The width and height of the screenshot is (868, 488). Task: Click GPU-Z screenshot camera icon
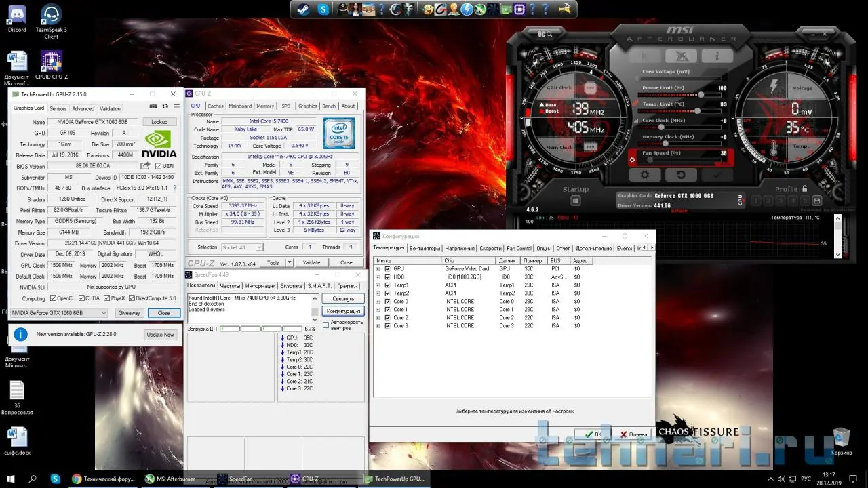point(153,106)
